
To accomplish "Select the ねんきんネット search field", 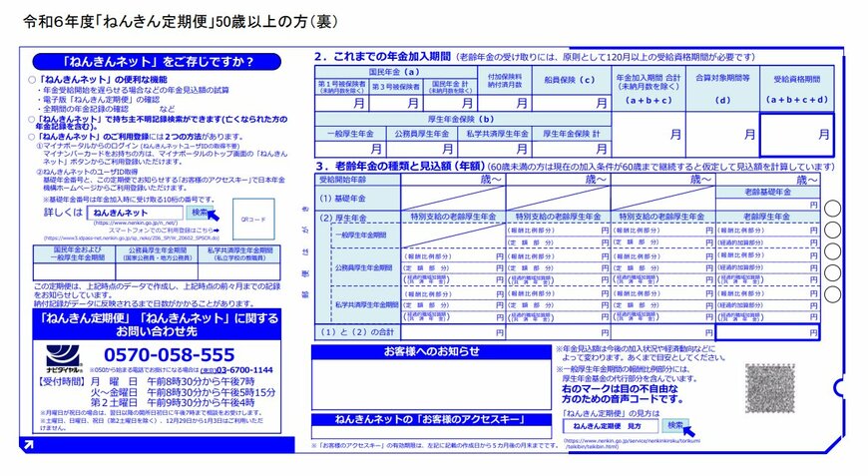I will (135, 213).
